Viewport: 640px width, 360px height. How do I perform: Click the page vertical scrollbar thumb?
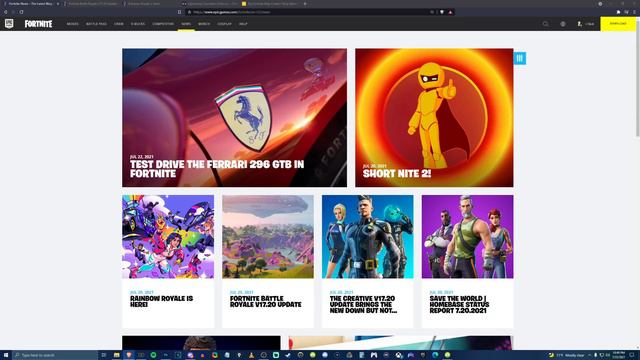[x=638, y=78]
